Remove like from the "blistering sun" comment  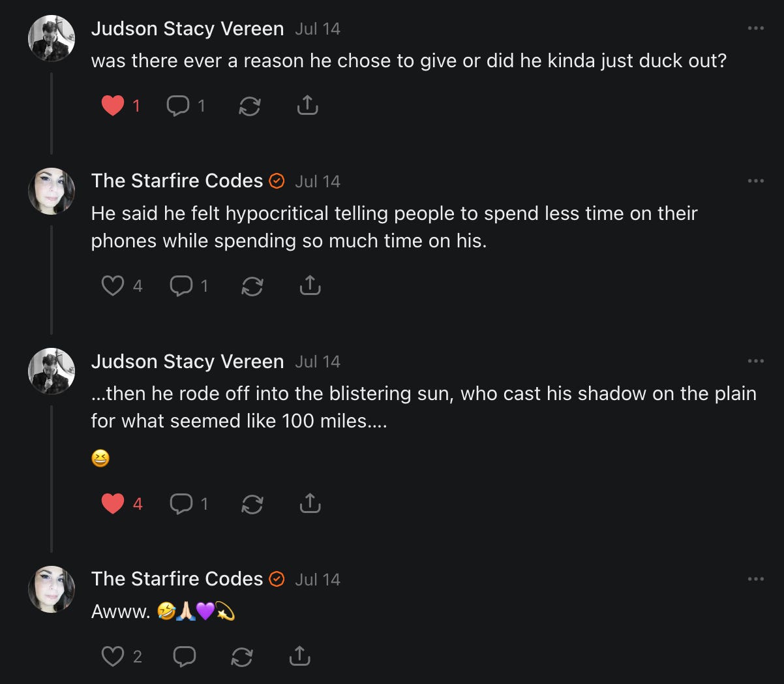point(113,504)
